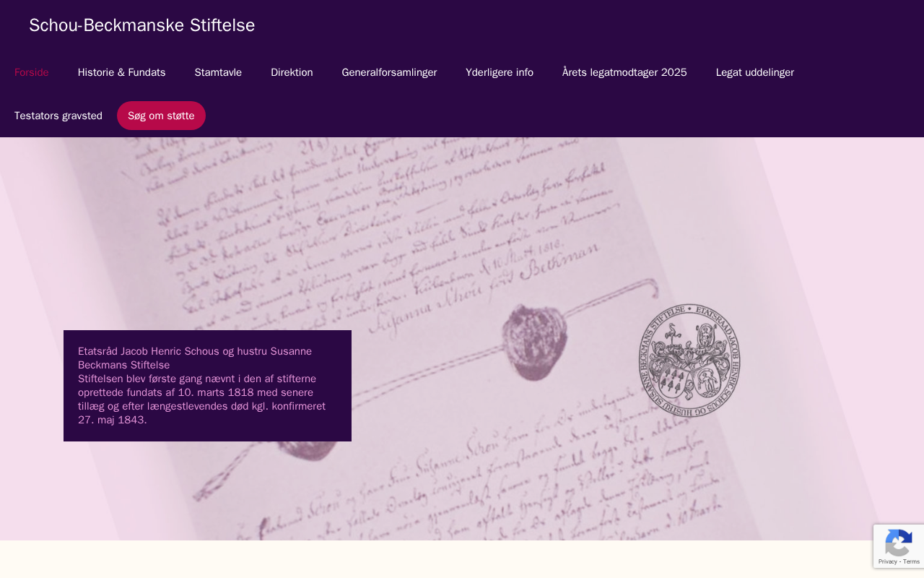Image resolution: width=924 pixels, height=578 pixels.
Task: View Årets legatmodtager 2025 page
Action: click(x=624, y=72)
